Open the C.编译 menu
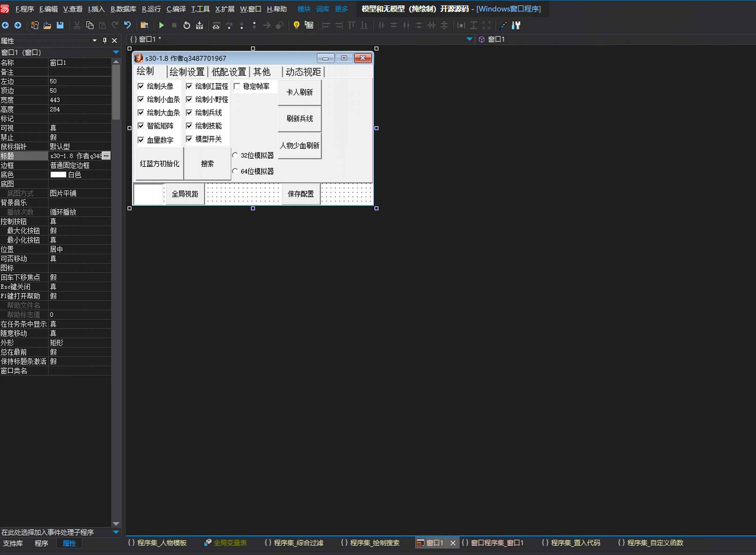Viewport: 756px width, 555px height. (176, 9)
